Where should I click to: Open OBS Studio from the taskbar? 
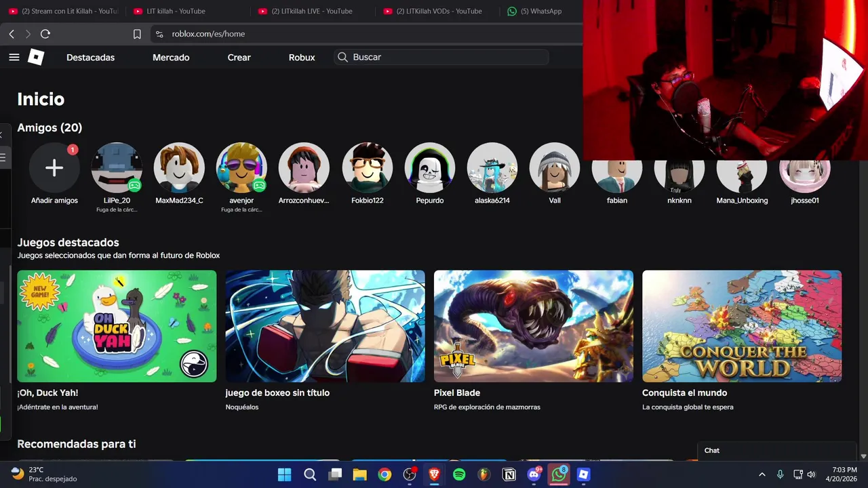[x=410, y=474]
